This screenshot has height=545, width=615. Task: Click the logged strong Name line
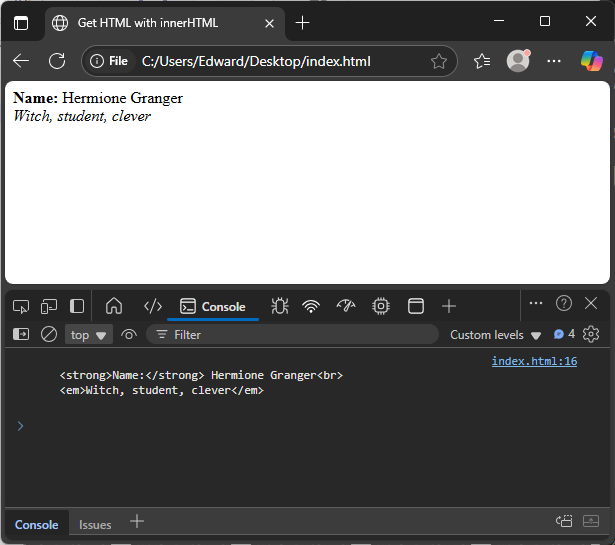coord(201,375)
